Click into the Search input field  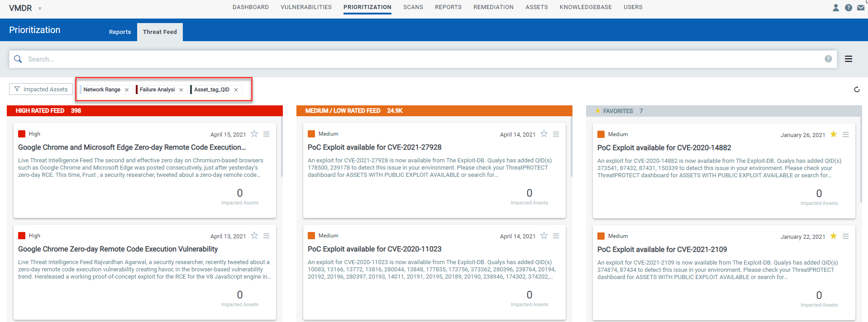(x=407, y=59)
